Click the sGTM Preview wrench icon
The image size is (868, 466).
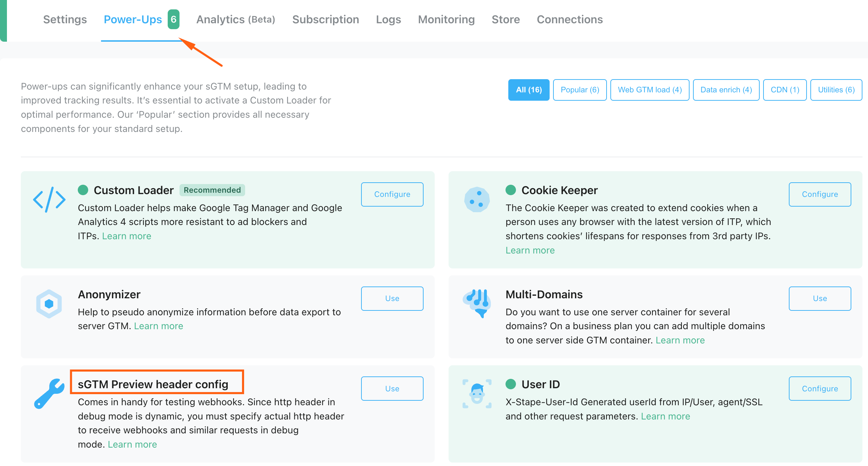pos(49,393)
